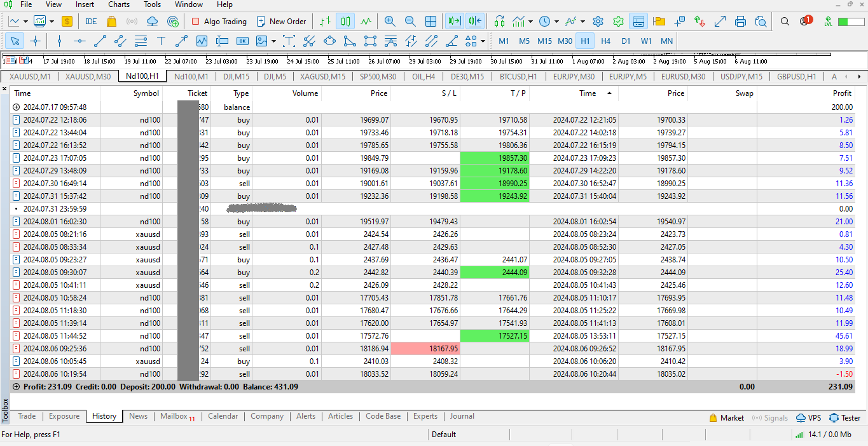The width and height of the screenshot is (868, 446).
Task: Select the crosshair tool
Action: [x=35, y=41]
